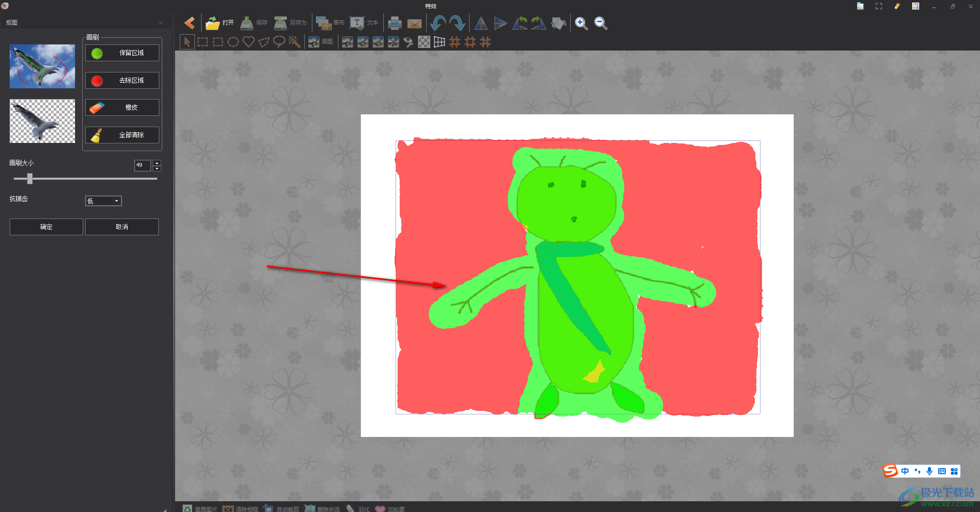The image size is (980, 512).
Task: Toggle the 中 Chinese input mode
Action: click(905, 471)
